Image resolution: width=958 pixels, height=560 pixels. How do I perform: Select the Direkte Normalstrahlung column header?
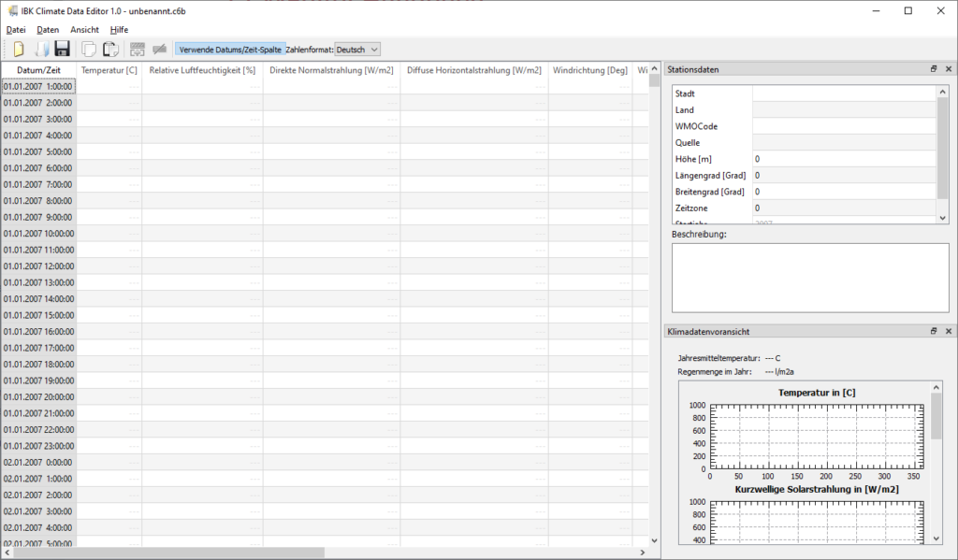pos(332,70)
